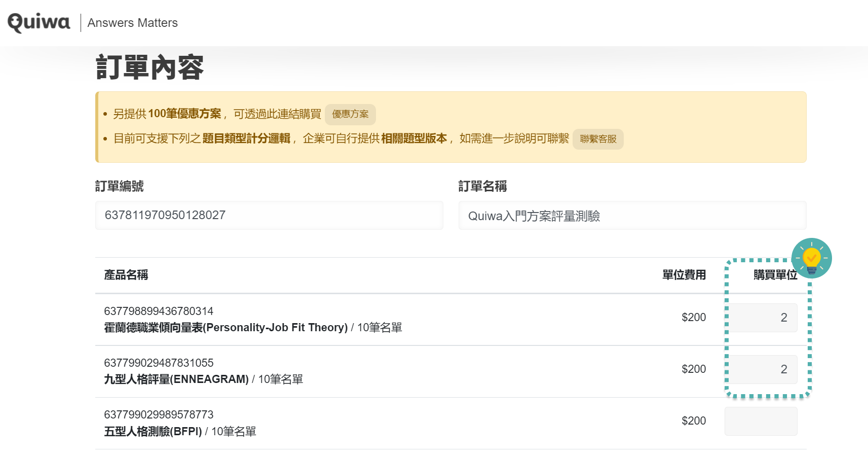Click the 訂單內容 page heading
Viewport: 868px width, 455px height.
click(x=149, y=67)
